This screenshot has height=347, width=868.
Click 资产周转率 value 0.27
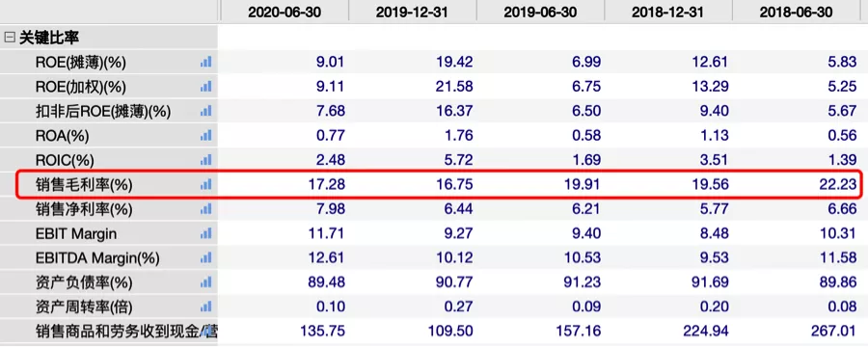click(458, 306)
